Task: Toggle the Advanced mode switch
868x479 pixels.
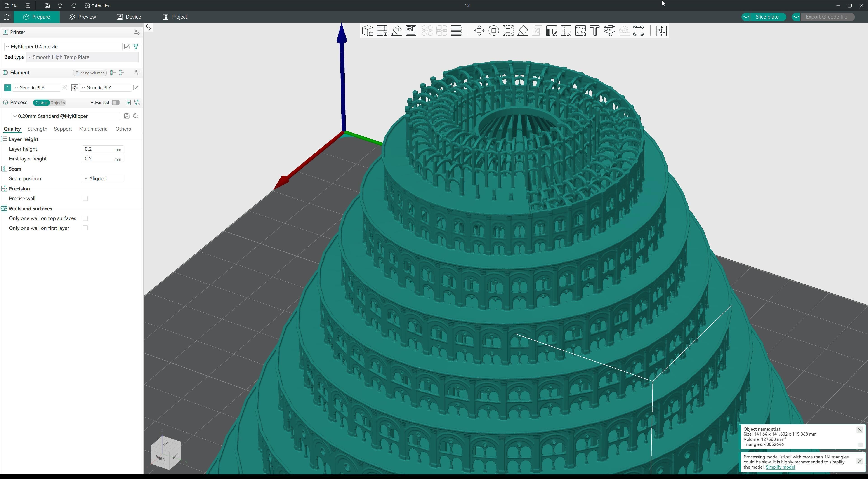Action: pyautogui.click(x=116, y=102)
